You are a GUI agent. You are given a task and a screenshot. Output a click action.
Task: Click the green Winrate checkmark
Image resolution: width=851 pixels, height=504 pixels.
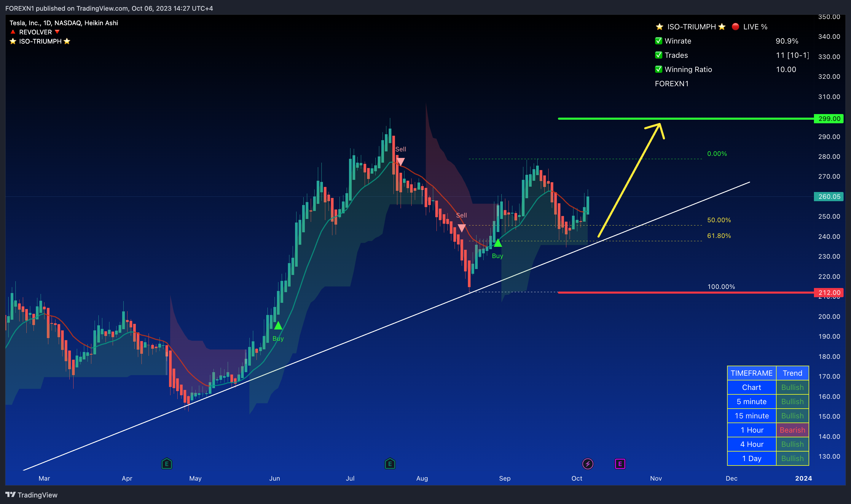pyautogui.click(x=659, y=41)
